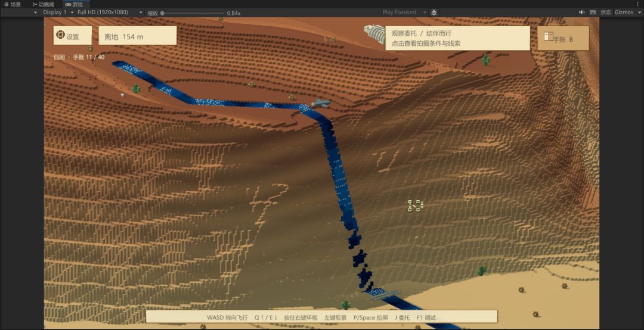Switch to the 场景 (Scene) tab
The width and height of the screenshot is (644, 330).
tap(13, 4)
